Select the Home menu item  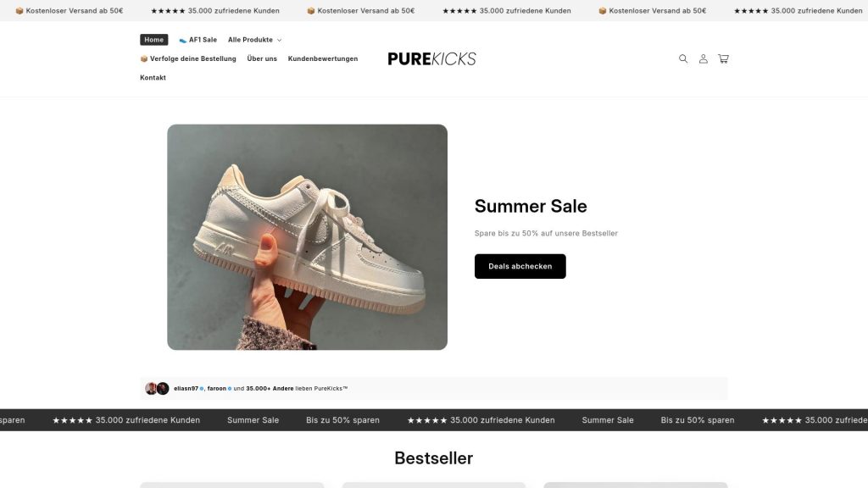click(154, 40)
